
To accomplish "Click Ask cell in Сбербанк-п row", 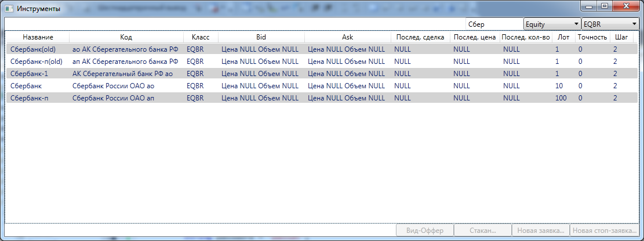I will [346, 99].
